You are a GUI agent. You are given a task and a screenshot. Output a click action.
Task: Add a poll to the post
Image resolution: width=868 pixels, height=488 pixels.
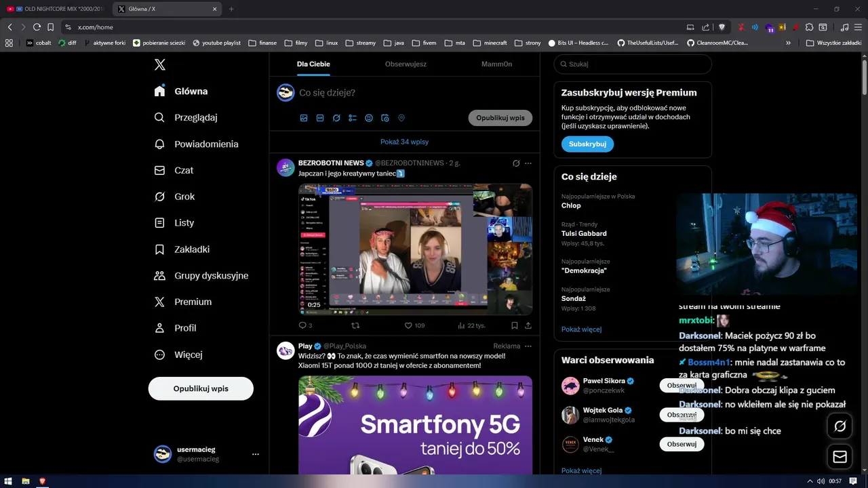coord(353,118)
